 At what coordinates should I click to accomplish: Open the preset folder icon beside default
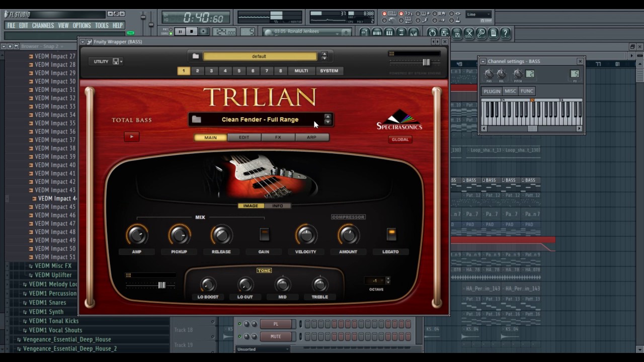pyautogui.click(x=196, y=56)
